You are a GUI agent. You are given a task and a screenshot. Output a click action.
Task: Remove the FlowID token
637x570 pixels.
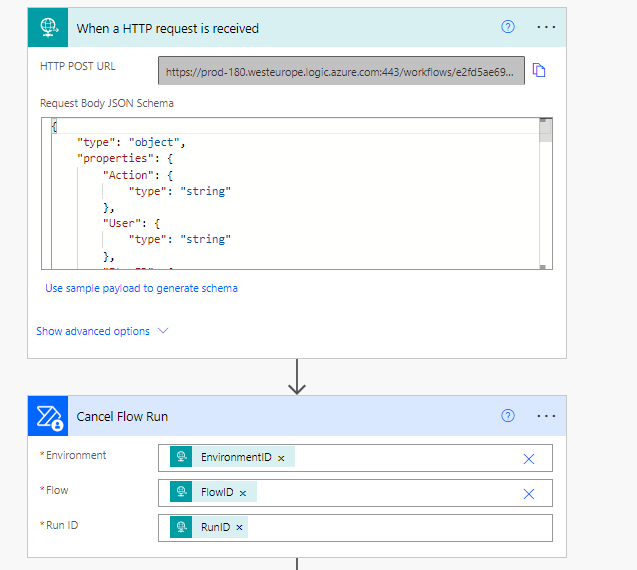click(243, 493)
